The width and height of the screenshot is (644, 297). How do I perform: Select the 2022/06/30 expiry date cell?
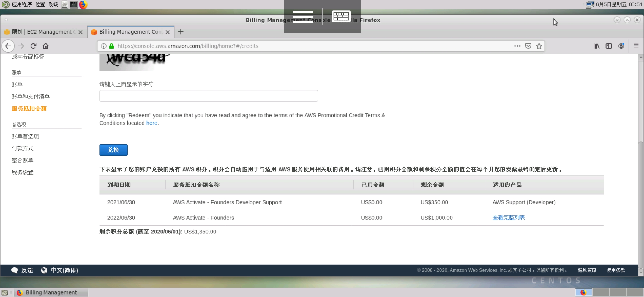click(121, 218)
